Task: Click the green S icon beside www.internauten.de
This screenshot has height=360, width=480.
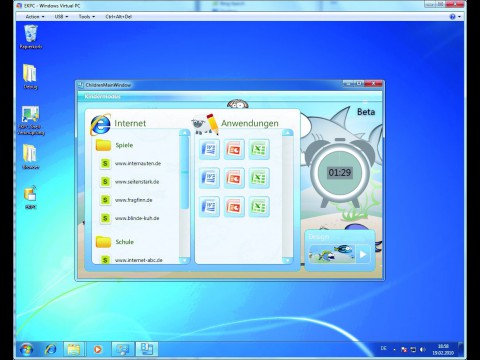Action: 105,163
